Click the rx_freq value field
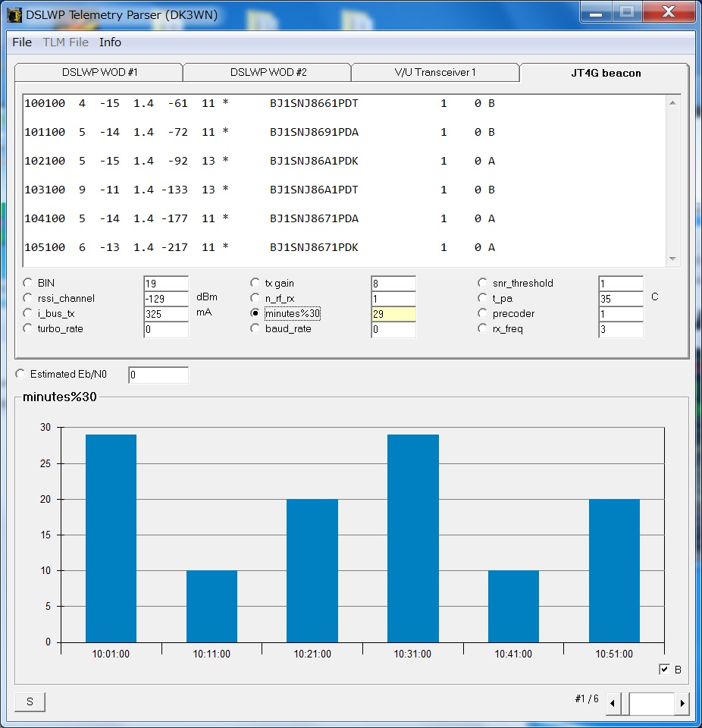 click(x=621, y=329)
